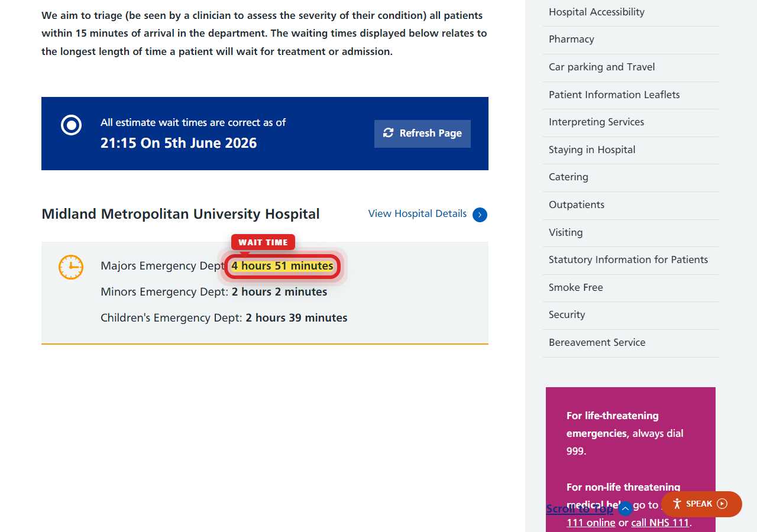Click the orange clock icon
Image resolution: width=757 pixels, height=532 pixels.
pyautogui.click(x=71, y=267)
